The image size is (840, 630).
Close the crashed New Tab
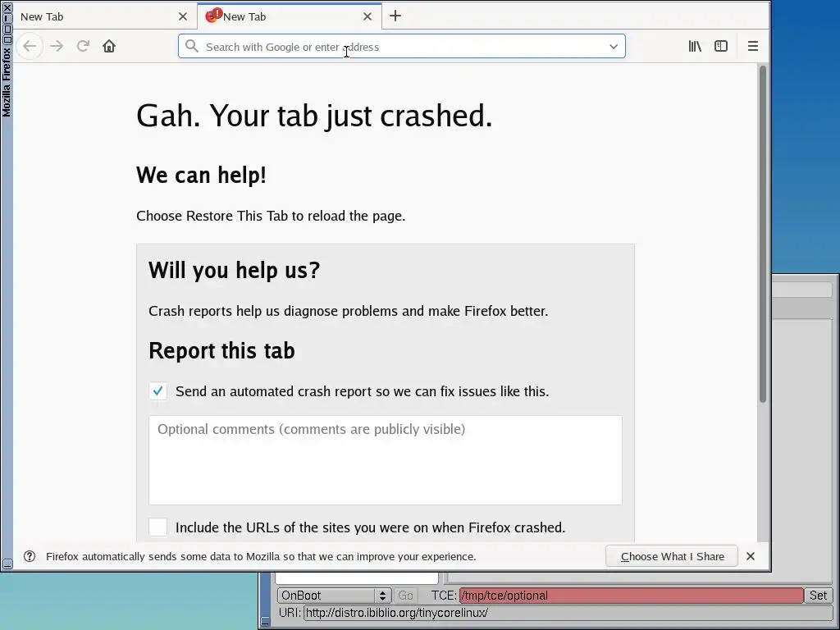(x=367, y=16)
